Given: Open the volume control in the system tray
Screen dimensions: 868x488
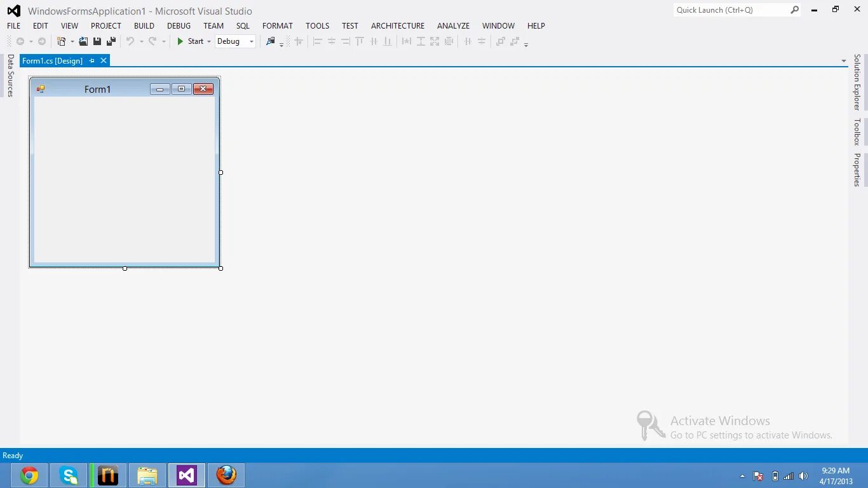Looking at the screenshot, I should point(803,475).
